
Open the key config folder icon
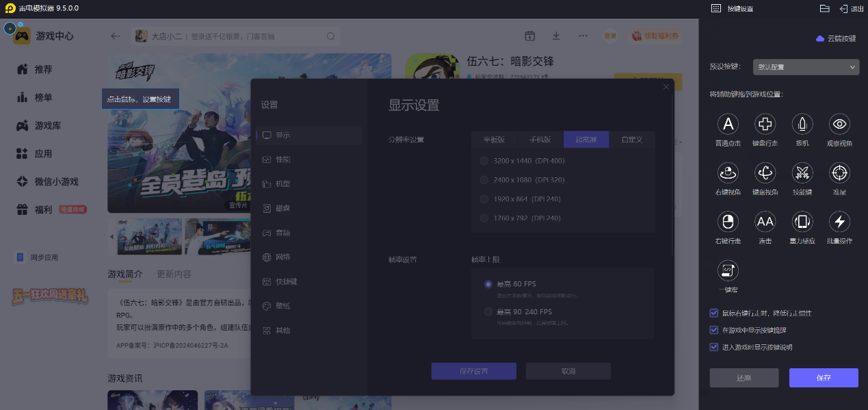(x=824, y=8)
